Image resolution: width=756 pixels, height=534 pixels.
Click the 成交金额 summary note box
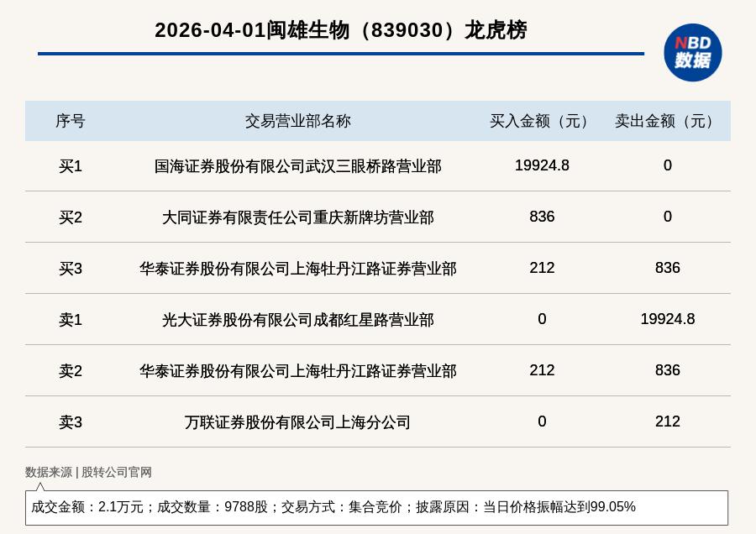click(x=376, y=507)
